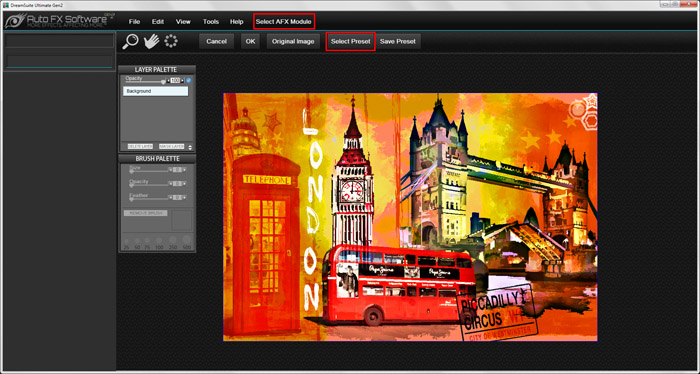Click the Mask Layer button
The height and width of the screenshot is (374, 700).
coord(171,146)
